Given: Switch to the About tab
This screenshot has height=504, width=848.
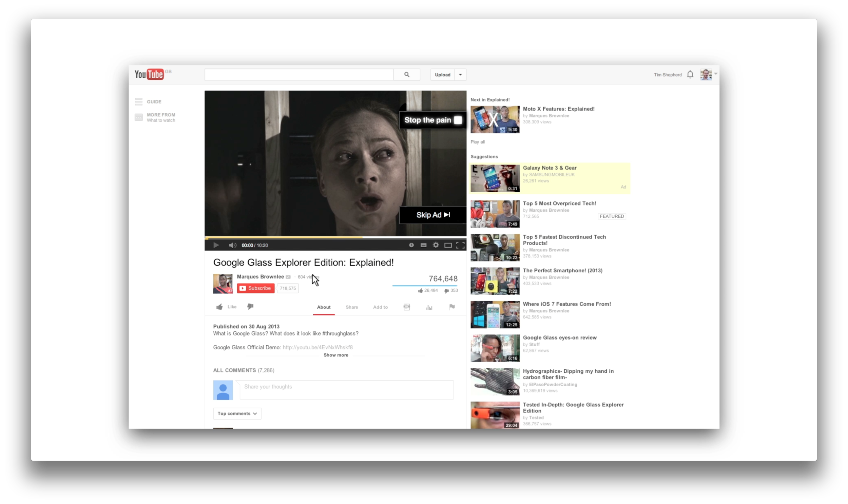Looking at the screenshot, I should (323, 307).
